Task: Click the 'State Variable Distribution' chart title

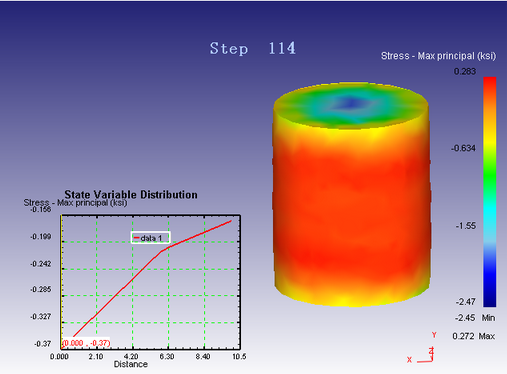Action: (131, 194)
